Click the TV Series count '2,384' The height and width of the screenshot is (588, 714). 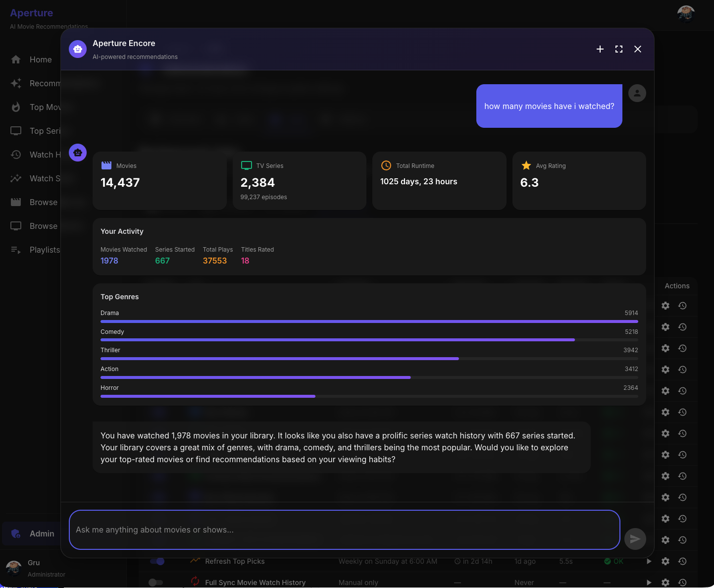pos(257,183)
